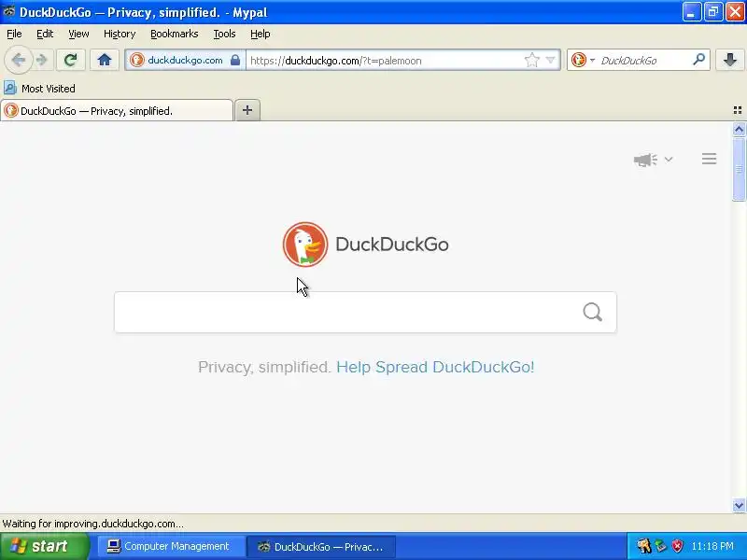Open the URL history dropdown arrow

point(551,61)
